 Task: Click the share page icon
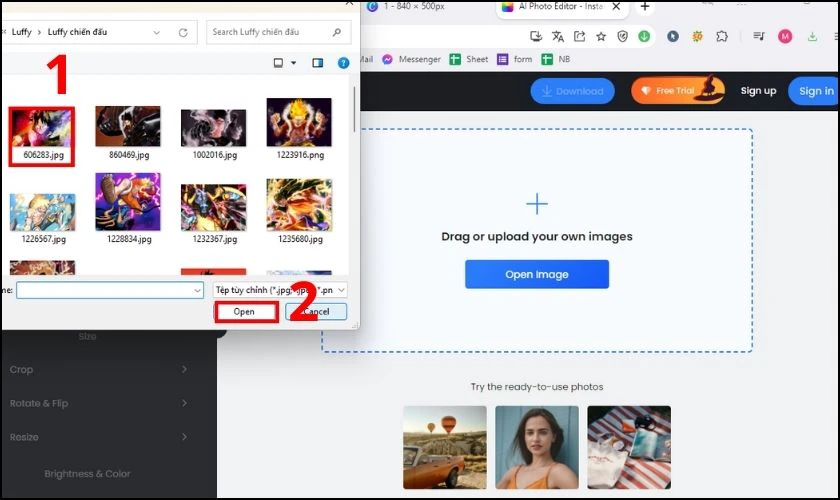(x=579, y=36)
